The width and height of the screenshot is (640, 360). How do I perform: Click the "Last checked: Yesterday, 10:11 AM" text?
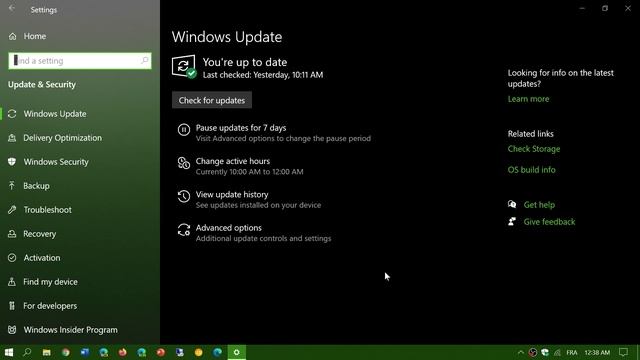(263, 75)
